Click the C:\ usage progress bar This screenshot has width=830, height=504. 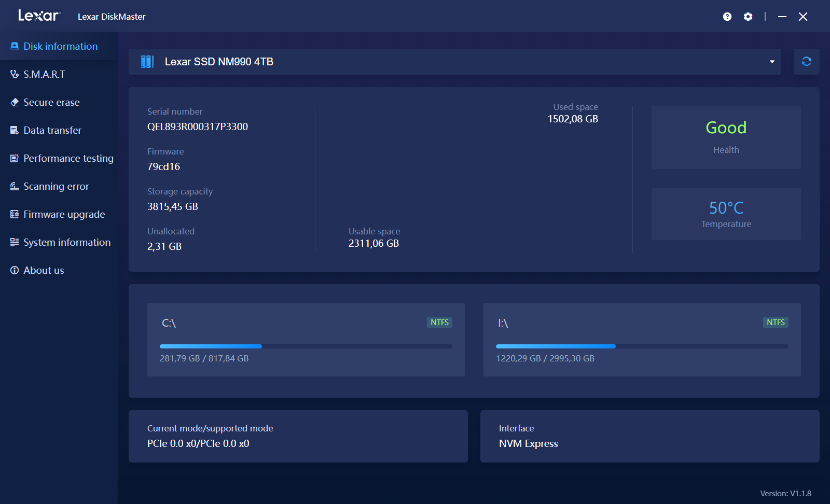click(306, 346)
